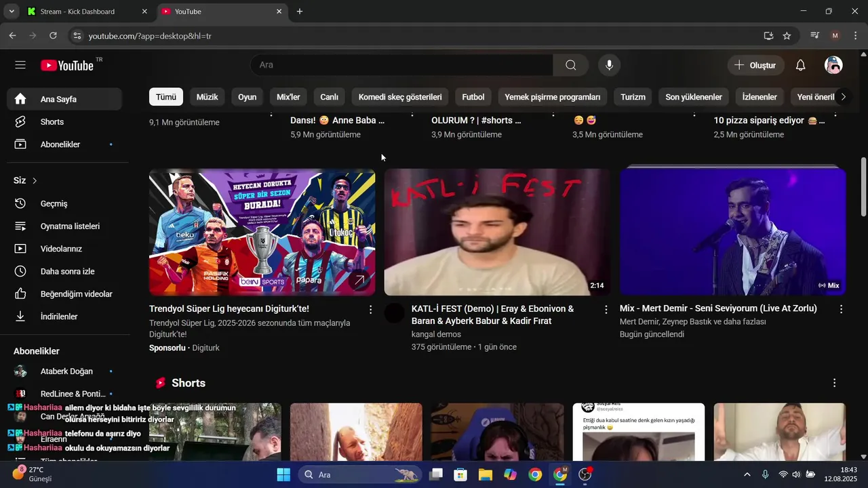Viewport: 868px width, 488px height.
Task: Open Shorts shelf three-dot options
Action: tap(834, 383)
